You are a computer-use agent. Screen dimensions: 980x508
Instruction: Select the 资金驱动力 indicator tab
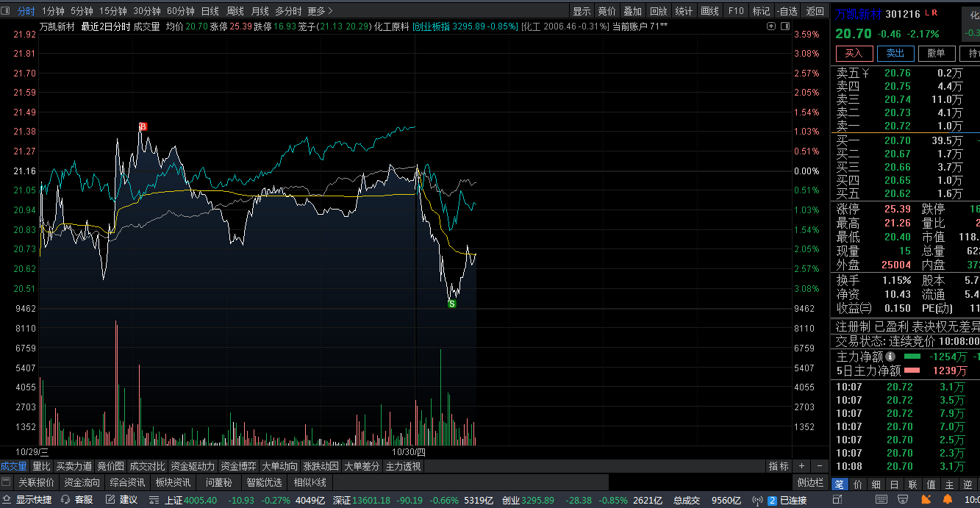(x=193, y=466)
